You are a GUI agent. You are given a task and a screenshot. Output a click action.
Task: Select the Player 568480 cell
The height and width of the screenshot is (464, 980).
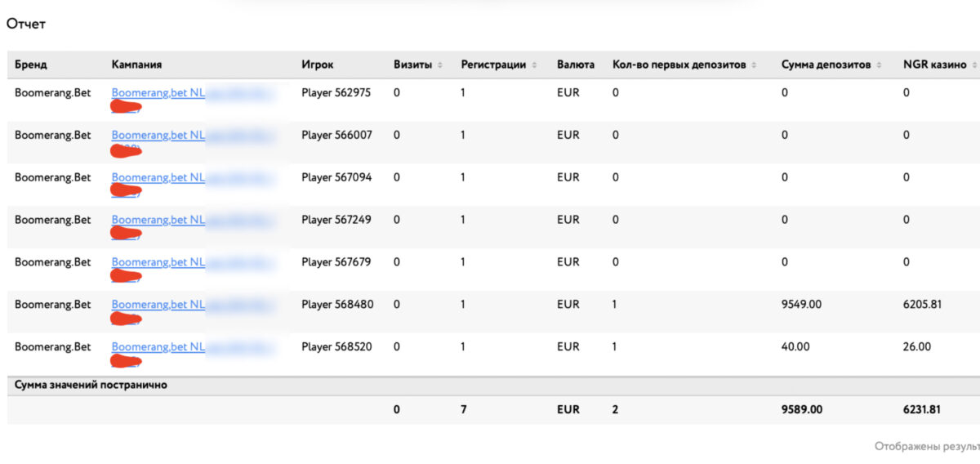337,304
